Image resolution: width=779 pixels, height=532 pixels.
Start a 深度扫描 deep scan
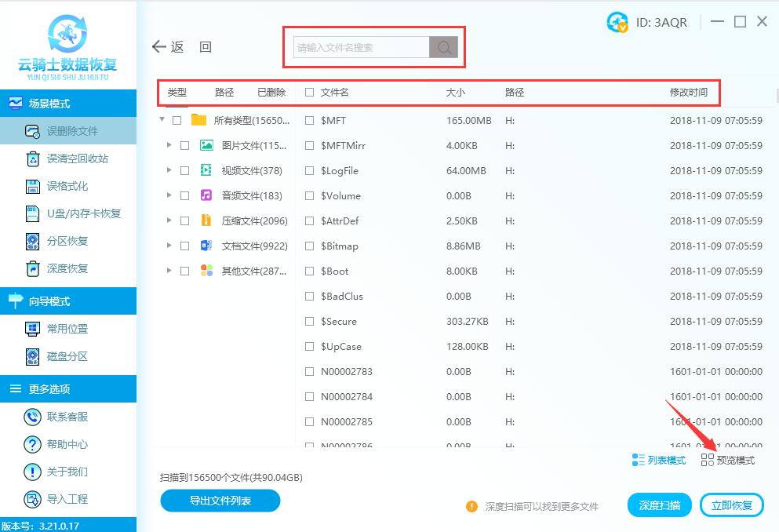[659, 505]
